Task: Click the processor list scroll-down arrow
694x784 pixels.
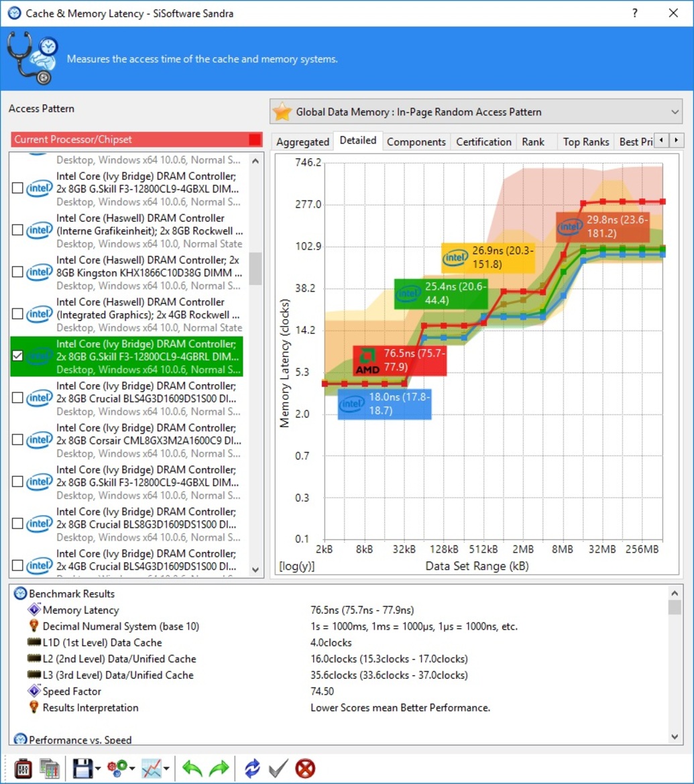Action: [x=255, y=569]
